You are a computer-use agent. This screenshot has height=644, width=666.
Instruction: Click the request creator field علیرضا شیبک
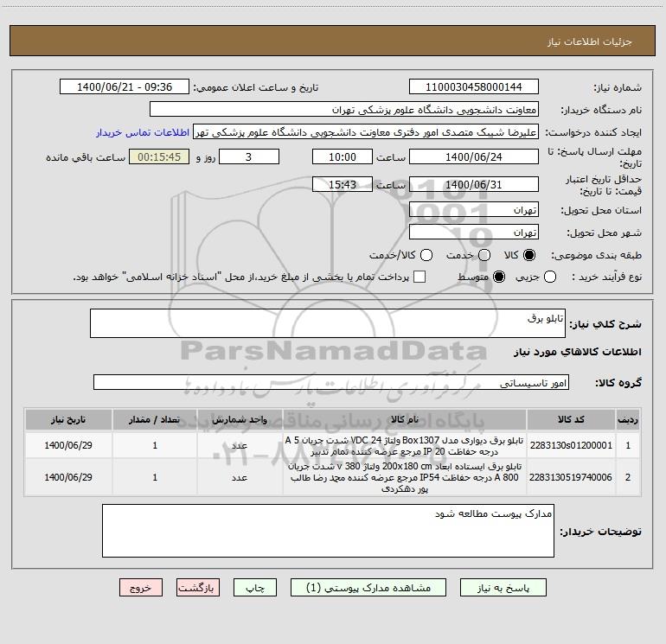tap(366, 132)
